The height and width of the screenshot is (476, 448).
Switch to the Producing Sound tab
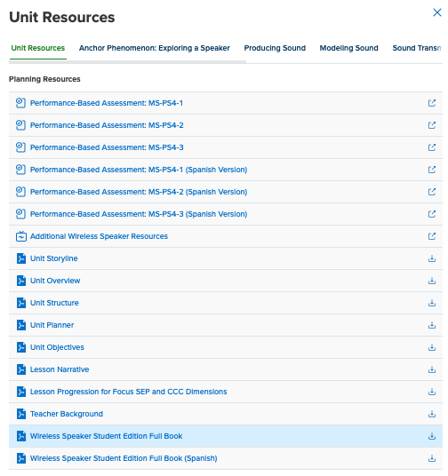click(275, 48)
